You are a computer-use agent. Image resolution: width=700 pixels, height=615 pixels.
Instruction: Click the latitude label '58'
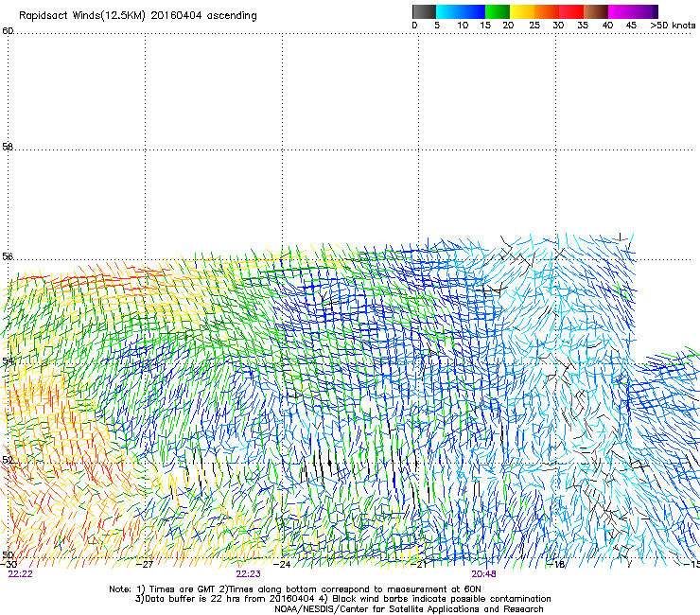(8, 147)
